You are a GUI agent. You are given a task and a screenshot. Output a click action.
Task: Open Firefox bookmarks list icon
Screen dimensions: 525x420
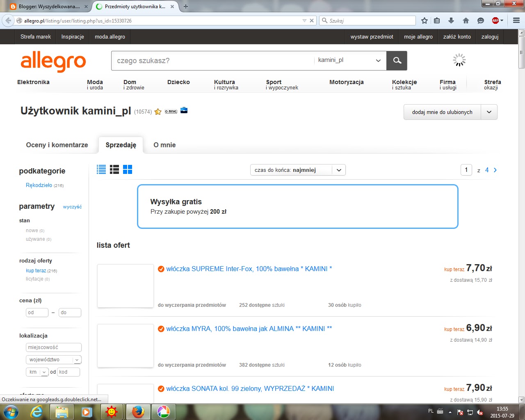[437, 21]
